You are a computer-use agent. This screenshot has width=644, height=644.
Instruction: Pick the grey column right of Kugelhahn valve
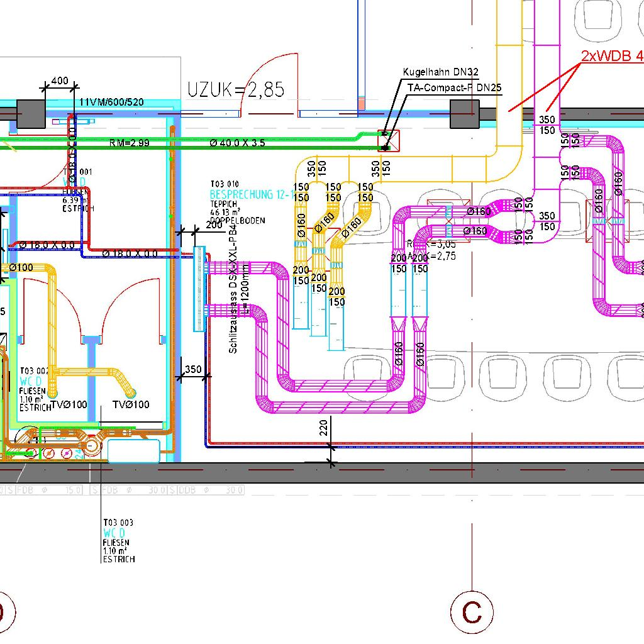[465, 114]
